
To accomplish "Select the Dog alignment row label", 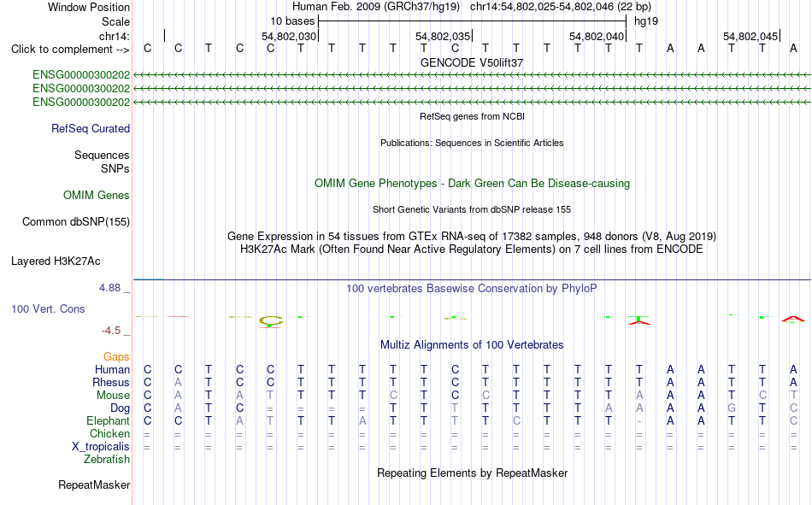I will (x=120, y=408).
